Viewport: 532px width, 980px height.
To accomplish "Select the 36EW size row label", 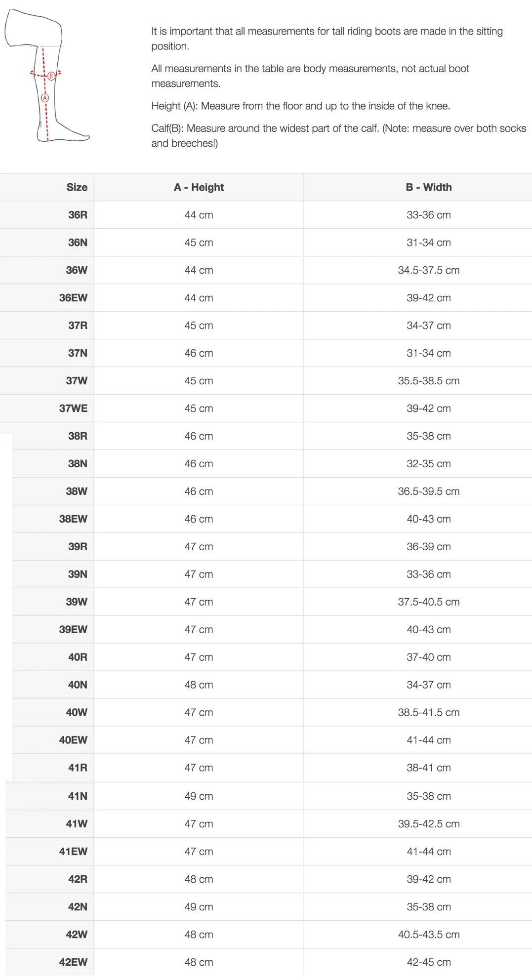I will tap(73, 298).
